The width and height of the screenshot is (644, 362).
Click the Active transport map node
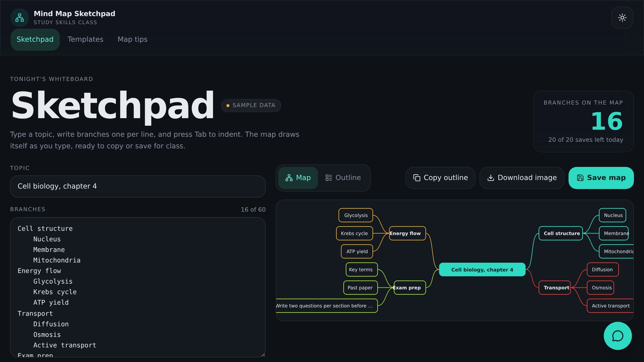(610, 306)
